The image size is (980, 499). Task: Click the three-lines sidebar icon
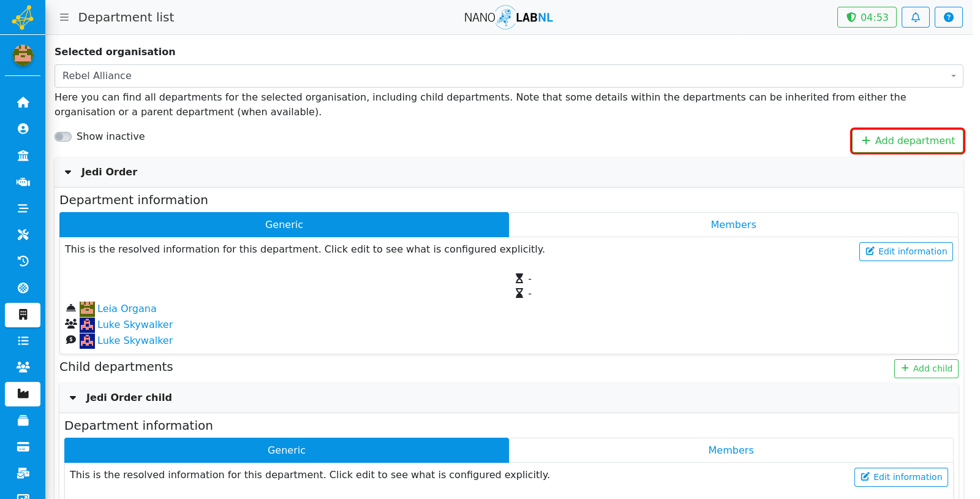click(23, 208)
